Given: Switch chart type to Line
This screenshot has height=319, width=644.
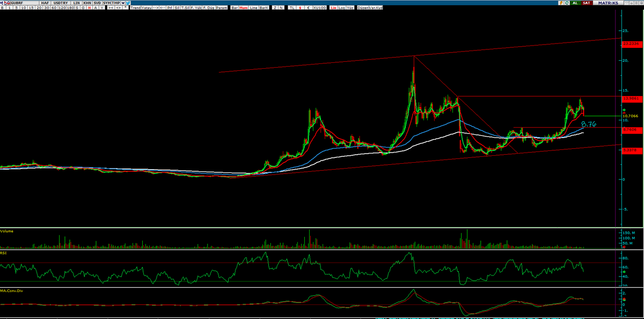Looking at the screenshot, I should pyautogui.click(x=253, y=8).
